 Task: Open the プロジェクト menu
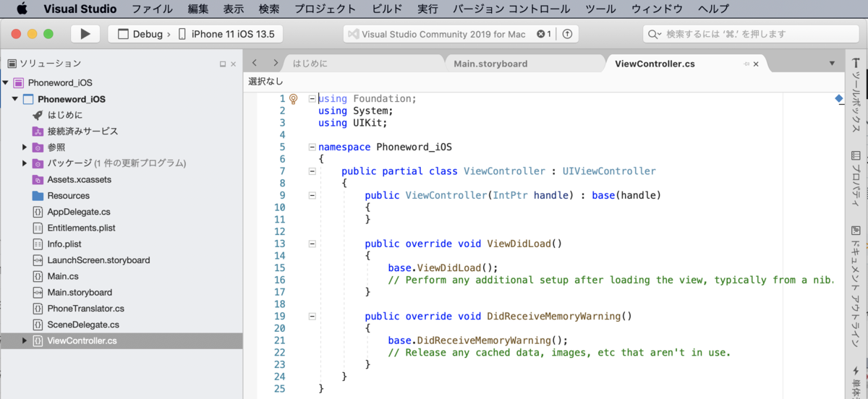[x=325, y=9]
